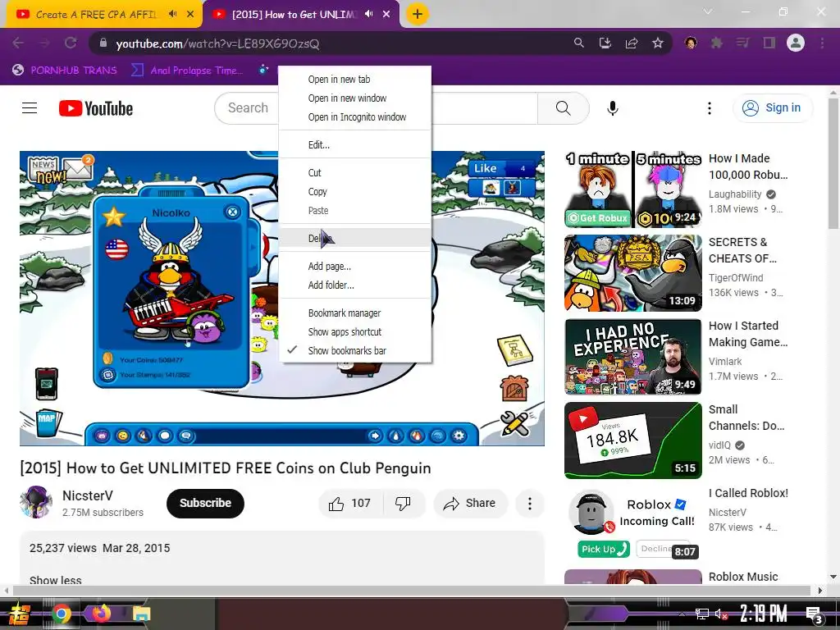Bookmark this page with the star icon
The width and height of the screenshot is (840, 630).
(658, 43)
